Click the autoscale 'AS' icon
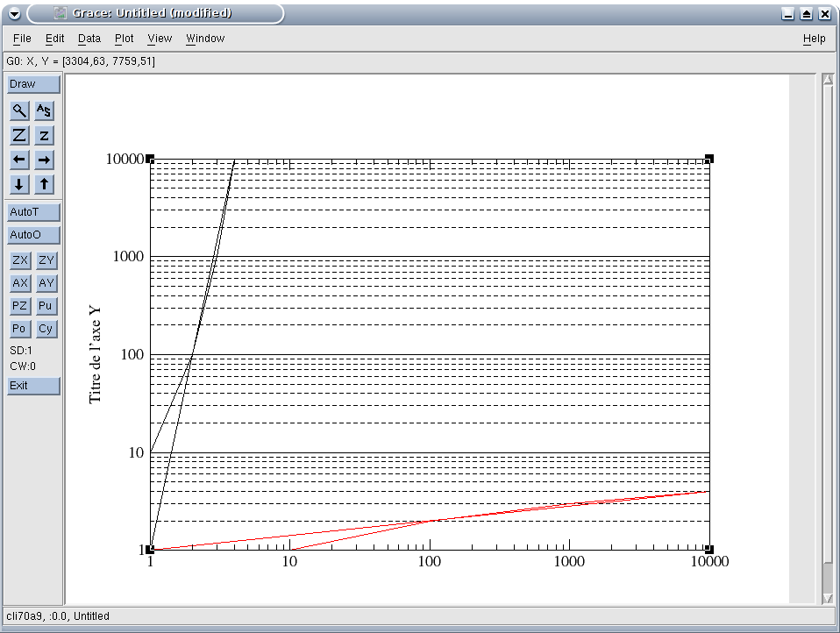840x633 pixels. (45, 110)
